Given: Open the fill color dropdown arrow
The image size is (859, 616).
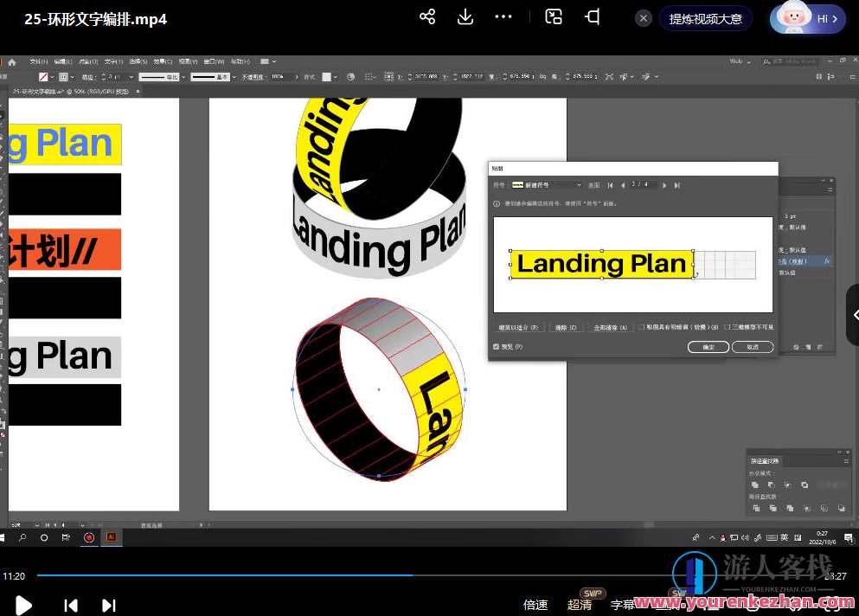Looking at the screenshot, I should point(53,77).
